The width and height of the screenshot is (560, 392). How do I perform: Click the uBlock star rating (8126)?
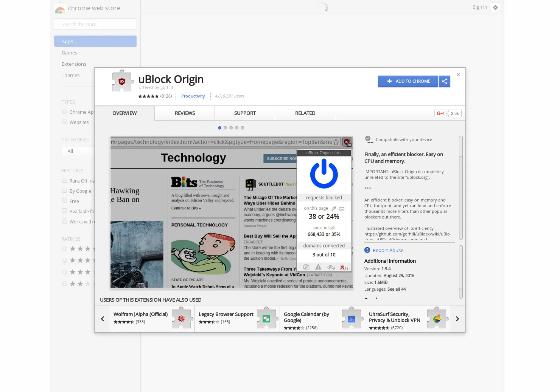click(x=155, y=96)
